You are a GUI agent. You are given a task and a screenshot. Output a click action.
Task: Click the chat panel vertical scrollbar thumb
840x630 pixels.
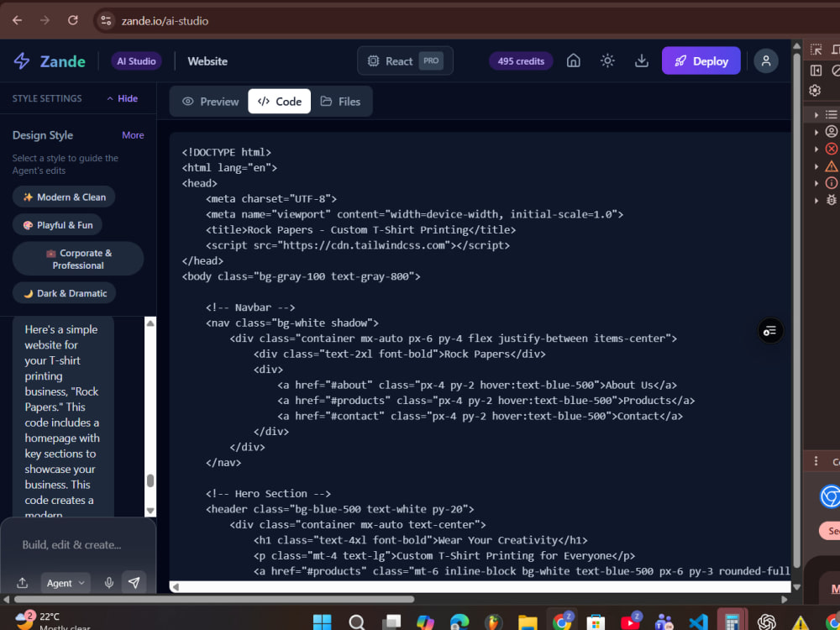(x=150, y=480)
